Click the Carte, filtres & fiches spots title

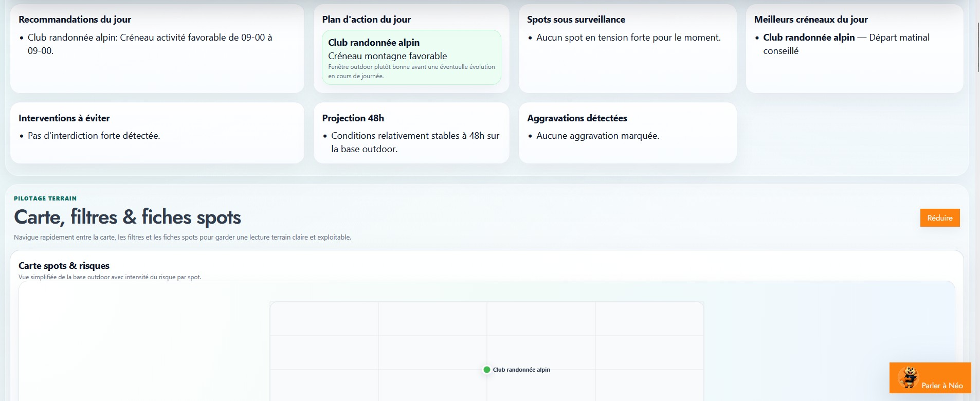pos(127,217)
